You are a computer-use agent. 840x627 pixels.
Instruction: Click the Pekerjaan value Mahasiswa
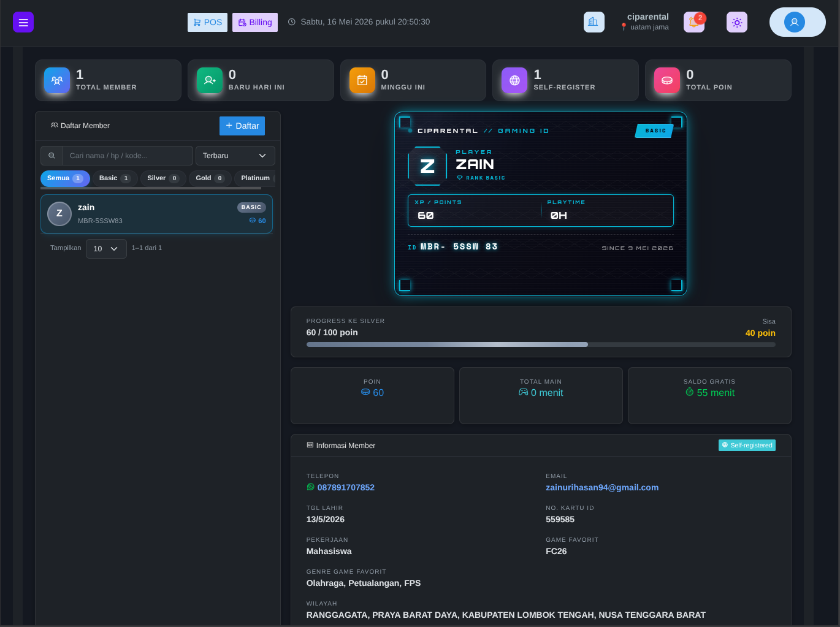coord(329,551)
